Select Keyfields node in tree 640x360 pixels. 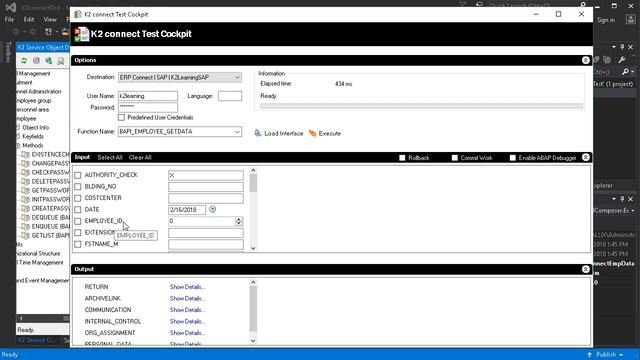[x=33, y=136]
